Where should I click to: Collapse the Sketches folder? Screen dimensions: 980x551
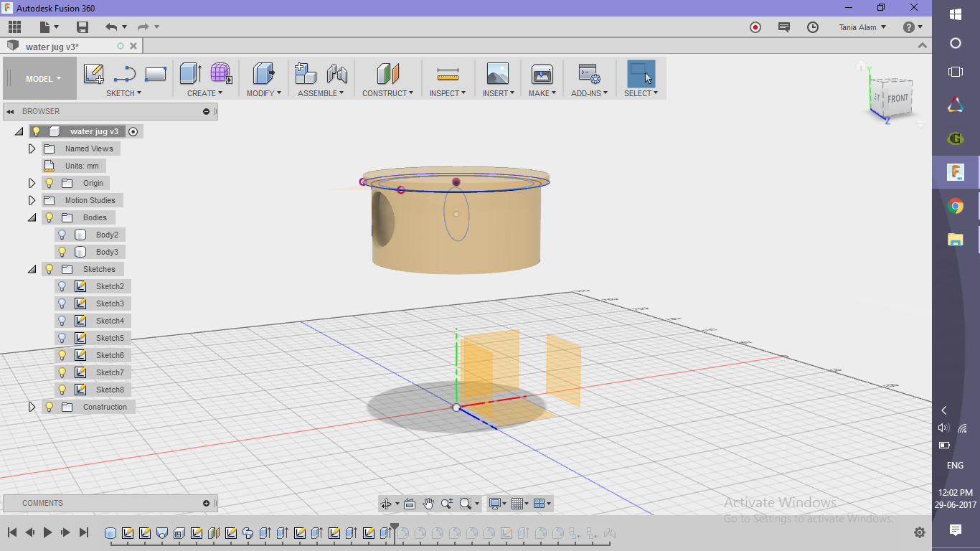32,269
